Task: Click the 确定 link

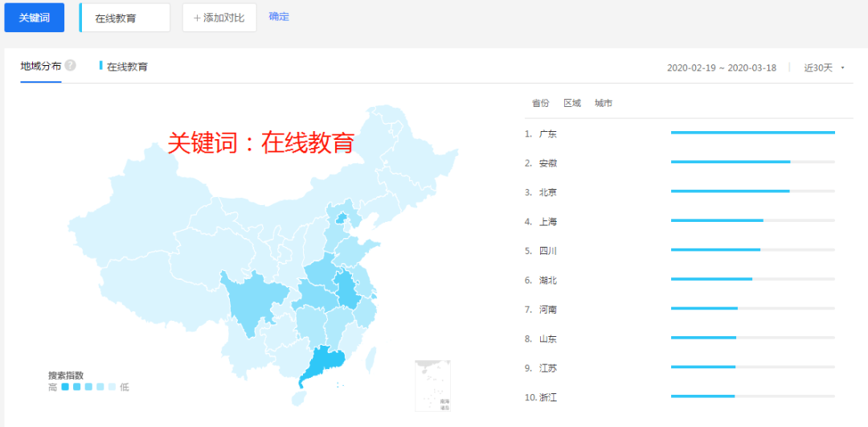Action: pos(279,16)
